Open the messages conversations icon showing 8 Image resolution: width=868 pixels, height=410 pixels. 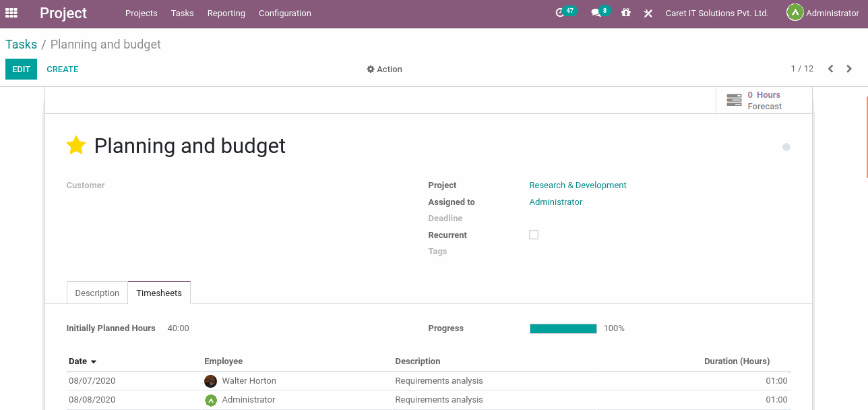click(x=596, y=12)
